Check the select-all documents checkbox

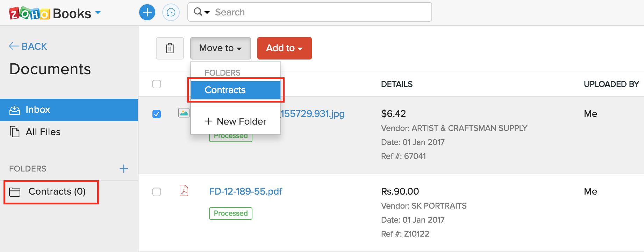click(157, 84)
